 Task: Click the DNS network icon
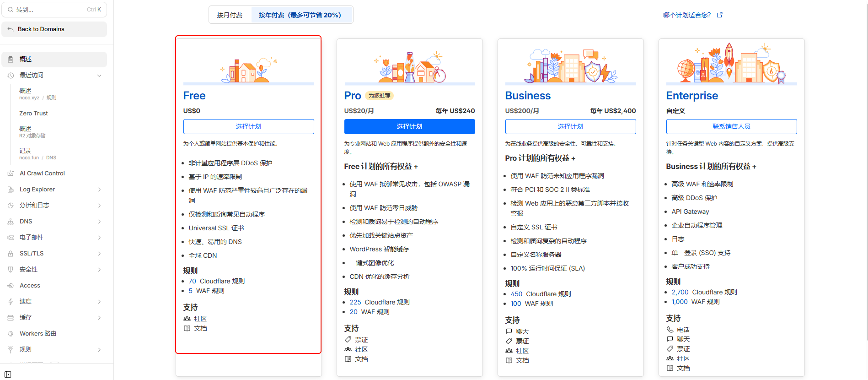11,222
